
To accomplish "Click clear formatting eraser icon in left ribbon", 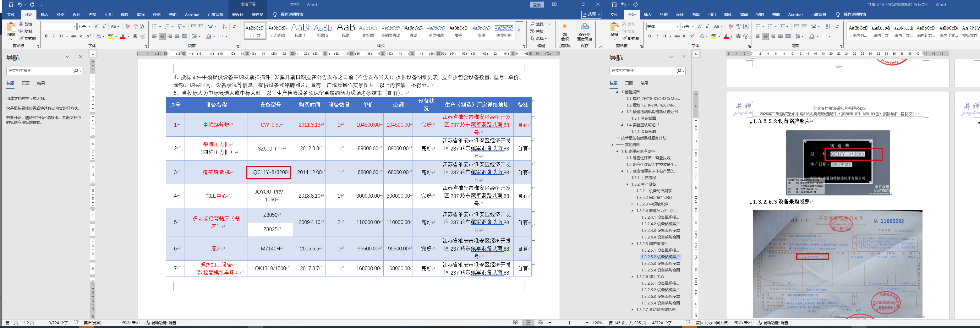I will pyautogui.click(x=128, y=27).
